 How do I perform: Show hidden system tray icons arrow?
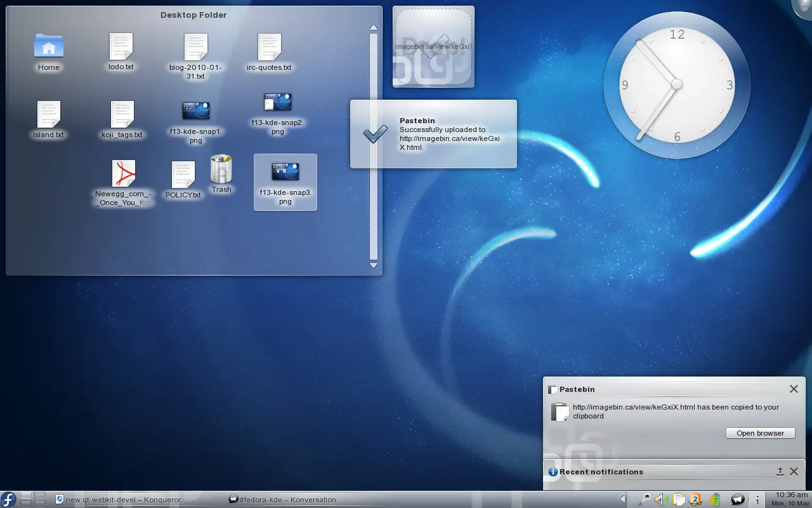(x=623, y=499)
